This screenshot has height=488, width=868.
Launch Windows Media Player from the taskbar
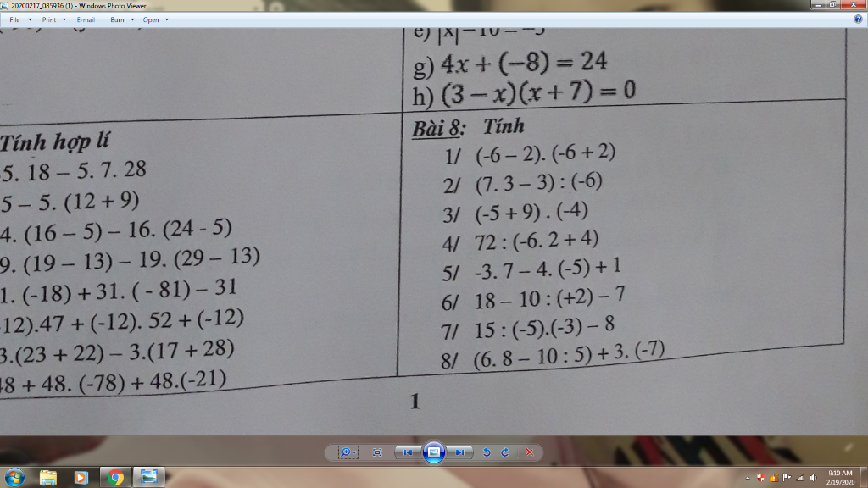pos(81,477)
